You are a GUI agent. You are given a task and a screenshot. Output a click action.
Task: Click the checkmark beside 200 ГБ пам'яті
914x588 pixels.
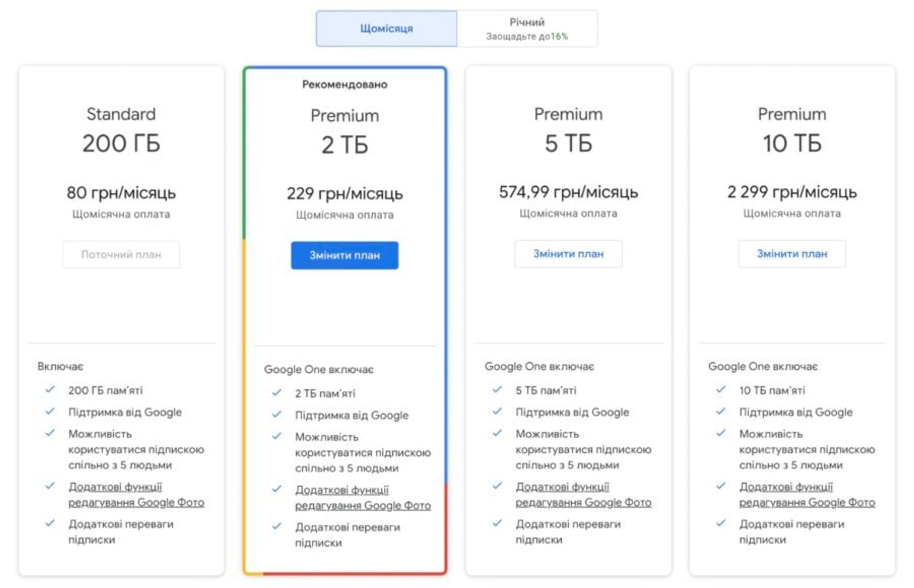click(x=50, y=389)
